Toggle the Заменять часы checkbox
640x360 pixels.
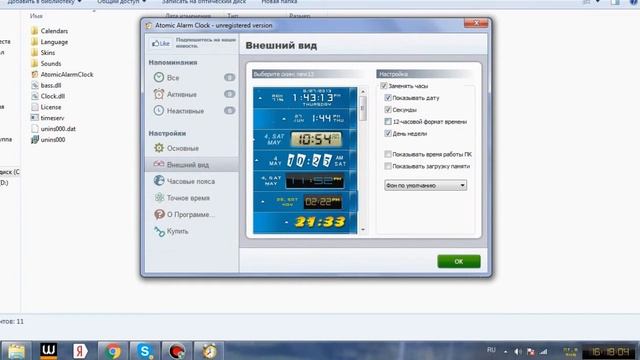[384, 86]
